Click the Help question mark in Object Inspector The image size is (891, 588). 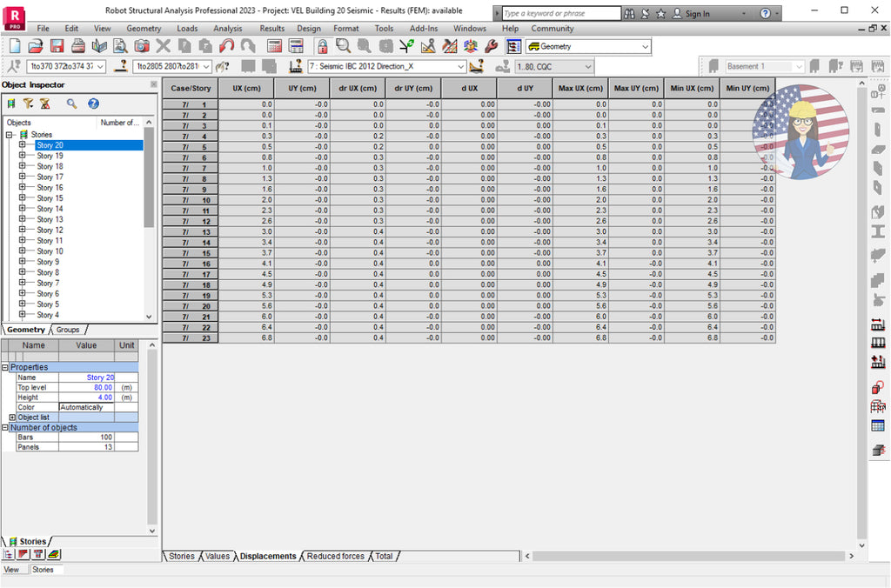click(91, 104)
